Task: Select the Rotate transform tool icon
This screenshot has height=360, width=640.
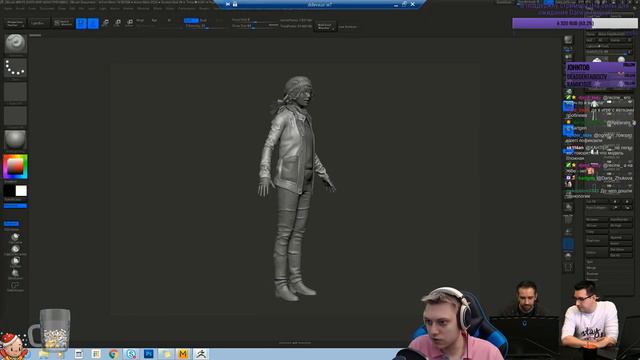Action: [x=129, y=23]
